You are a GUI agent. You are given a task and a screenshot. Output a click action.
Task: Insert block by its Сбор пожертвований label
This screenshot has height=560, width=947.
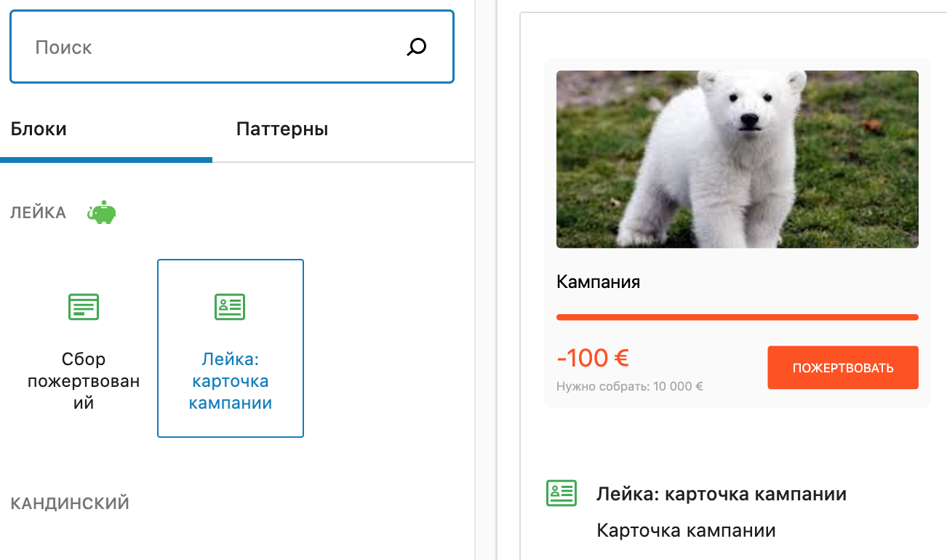click(84, 381)
